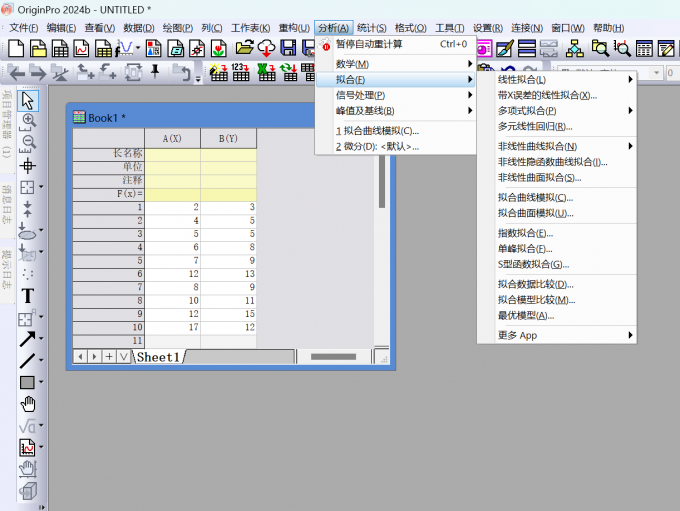Click the import wizard icon

pos(219,72)
